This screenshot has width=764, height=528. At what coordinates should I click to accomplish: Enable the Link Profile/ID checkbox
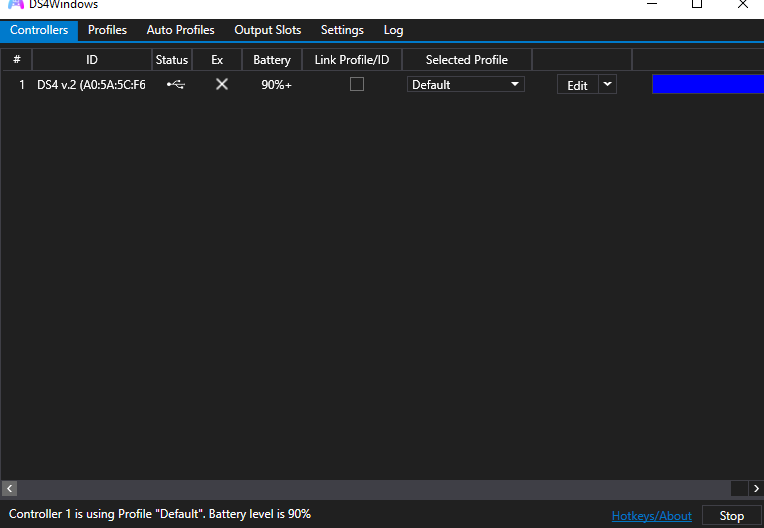pyautogui.click(x=357, y=84)
